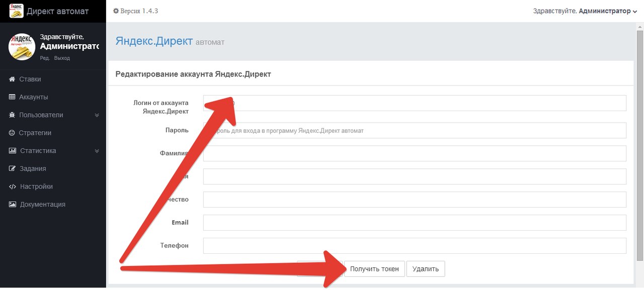Click the Выход link in the sidebar
The width and height of the screenshot is (644, 290).
point(62,58)
